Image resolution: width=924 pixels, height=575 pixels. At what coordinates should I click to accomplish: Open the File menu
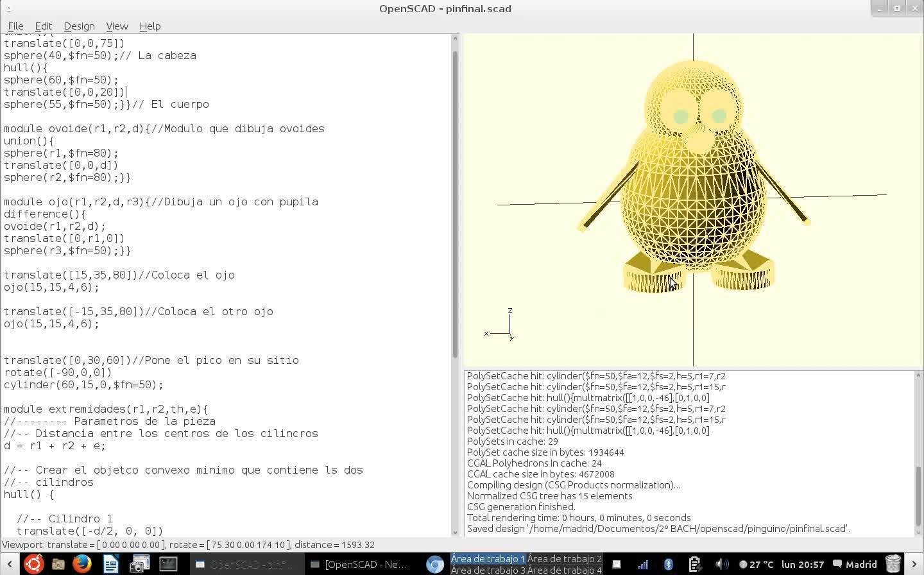click(15, 26)
